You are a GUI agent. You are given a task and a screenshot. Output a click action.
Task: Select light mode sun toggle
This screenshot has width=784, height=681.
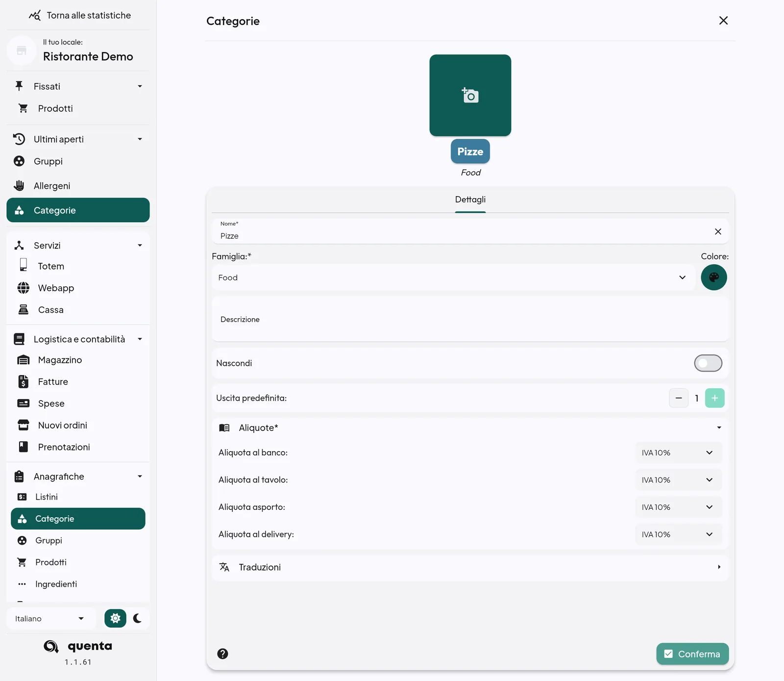point(115,618)
